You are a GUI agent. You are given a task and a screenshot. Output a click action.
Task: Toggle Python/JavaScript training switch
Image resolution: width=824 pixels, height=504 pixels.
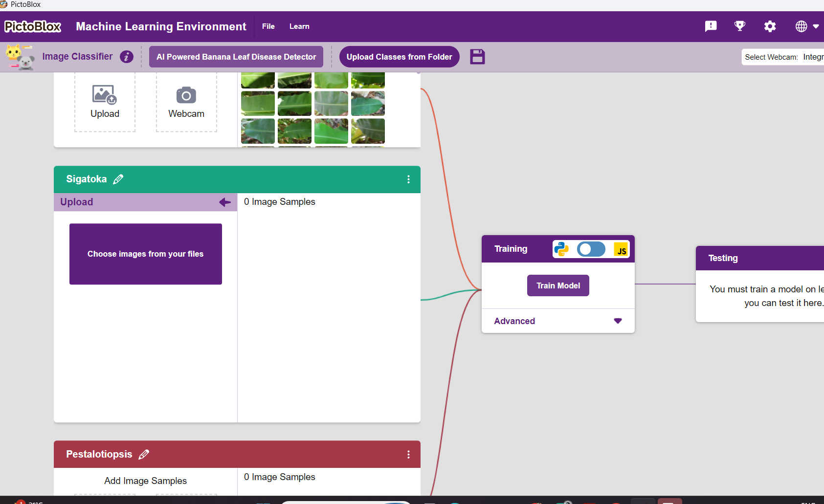tap(591, 249)
